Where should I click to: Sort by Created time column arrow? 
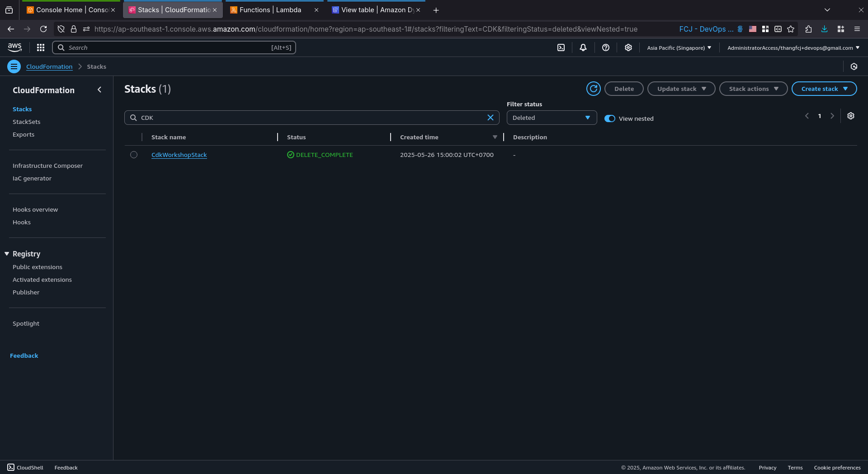pos(495,137)
